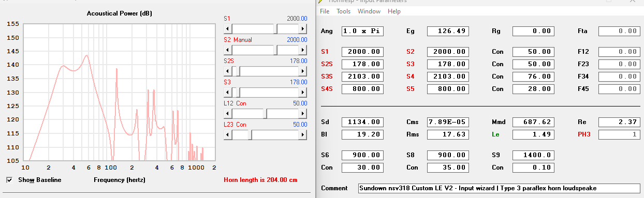Click the F12 input field
The width and height of the screenshot is (644, 198).
pos(619,52)
